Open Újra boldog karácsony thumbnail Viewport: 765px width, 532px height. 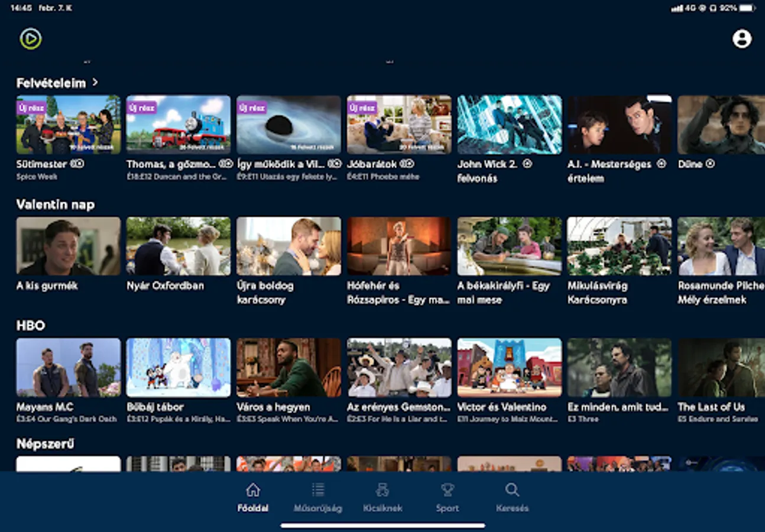[x=289, y=246]
